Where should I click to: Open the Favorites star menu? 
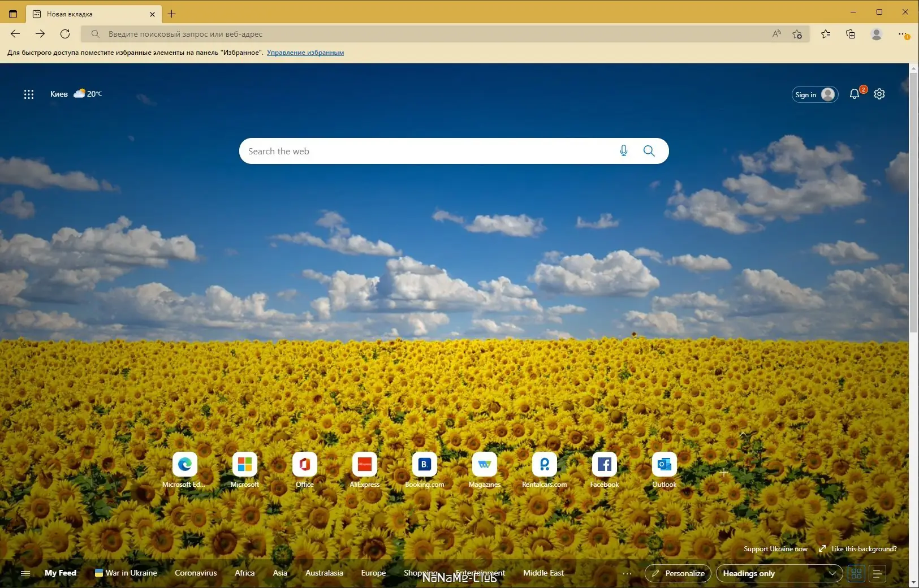coord(826,34)
